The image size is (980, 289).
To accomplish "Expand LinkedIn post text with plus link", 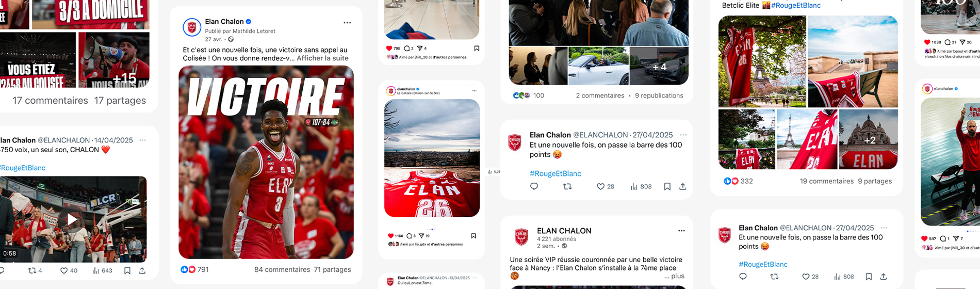I will (x=678, y=276).
